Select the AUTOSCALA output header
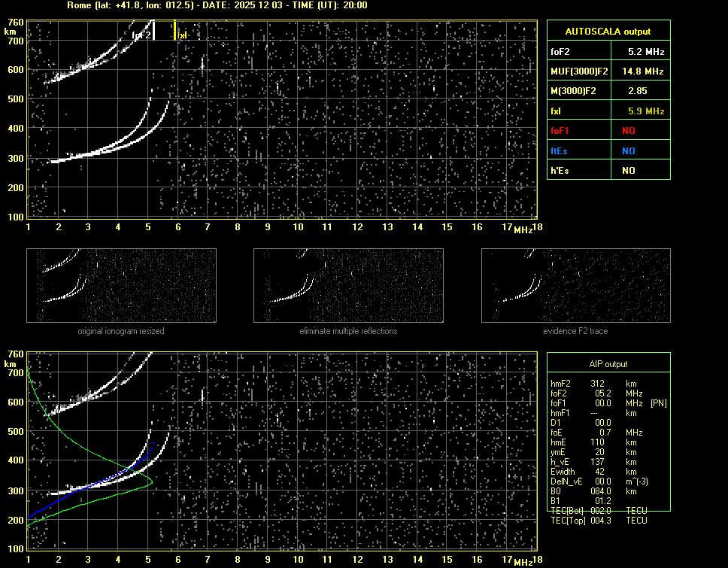 click(x=608, y=32)
